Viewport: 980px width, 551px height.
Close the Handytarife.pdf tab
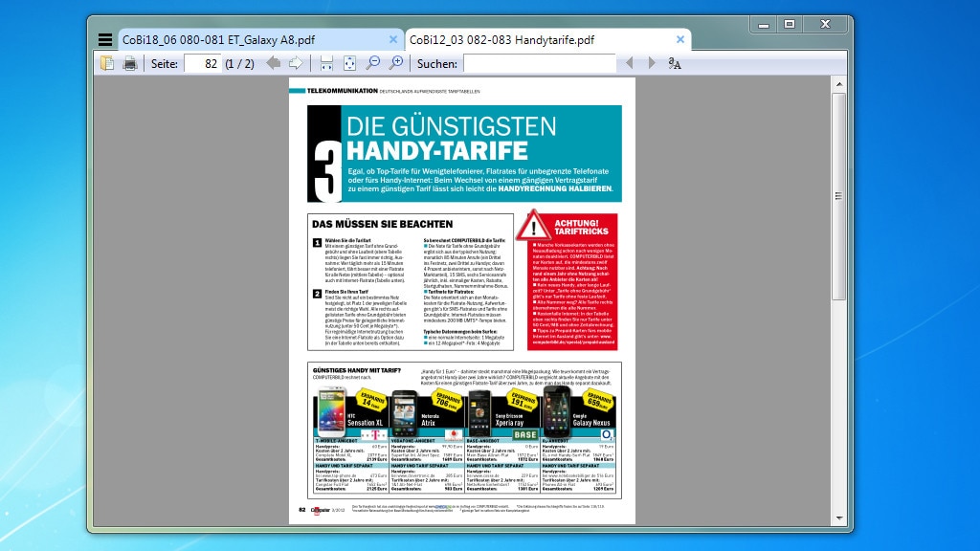[x=679, y=39]
